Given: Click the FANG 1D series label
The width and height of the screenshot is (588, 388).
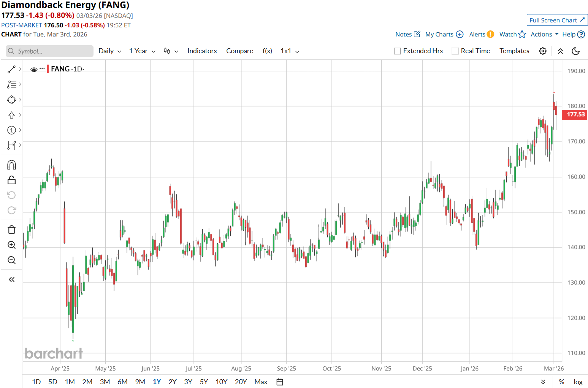Looking at the screenshot, I should (67, 69).
